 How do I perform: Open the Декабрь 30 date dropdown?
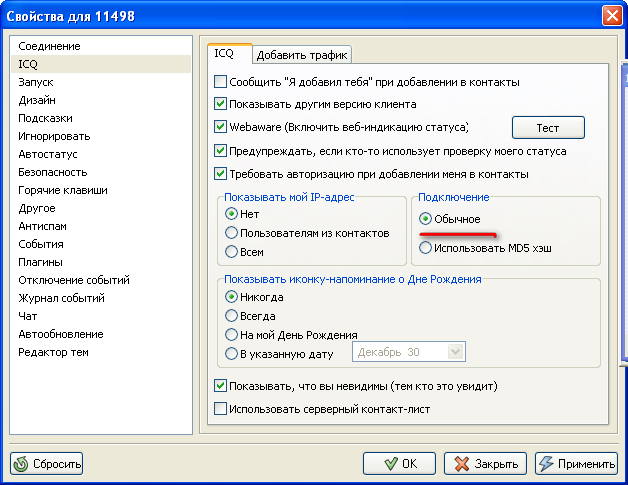coord(456,351)
